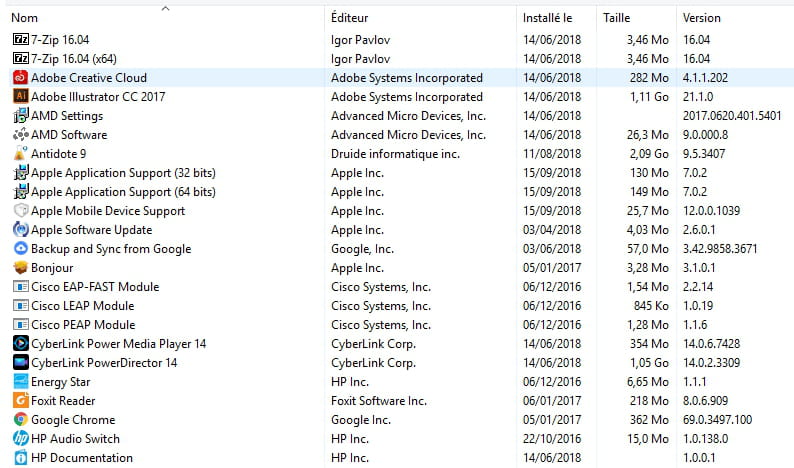
Task: Select the 7-Zip 16.04 (x64) icon
Action: point(20,58)
